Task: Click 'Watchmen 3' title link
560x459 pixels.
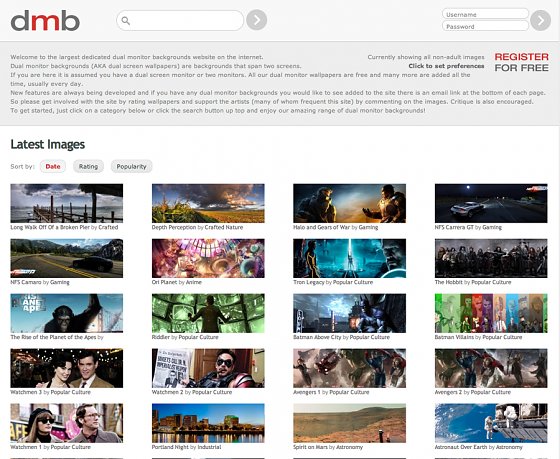Action: click(26, 392)
